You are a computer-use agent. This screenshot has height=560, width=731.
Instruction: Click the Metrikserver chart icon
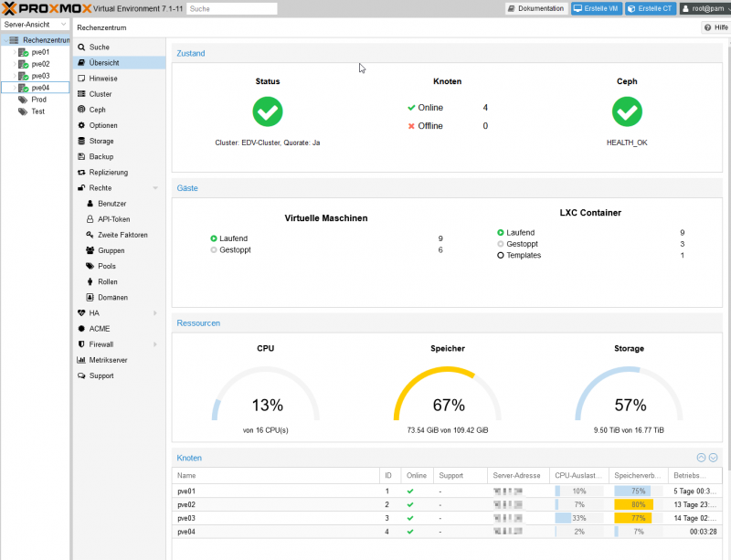coord(81,360)
